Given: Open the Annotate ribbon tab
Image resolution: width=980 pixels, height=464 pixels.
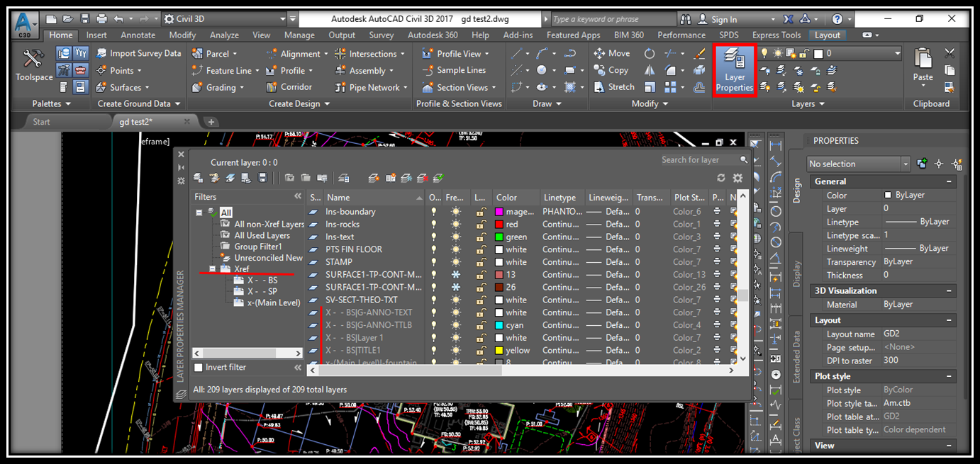Looking at the screenshot, I should (138, 35).
